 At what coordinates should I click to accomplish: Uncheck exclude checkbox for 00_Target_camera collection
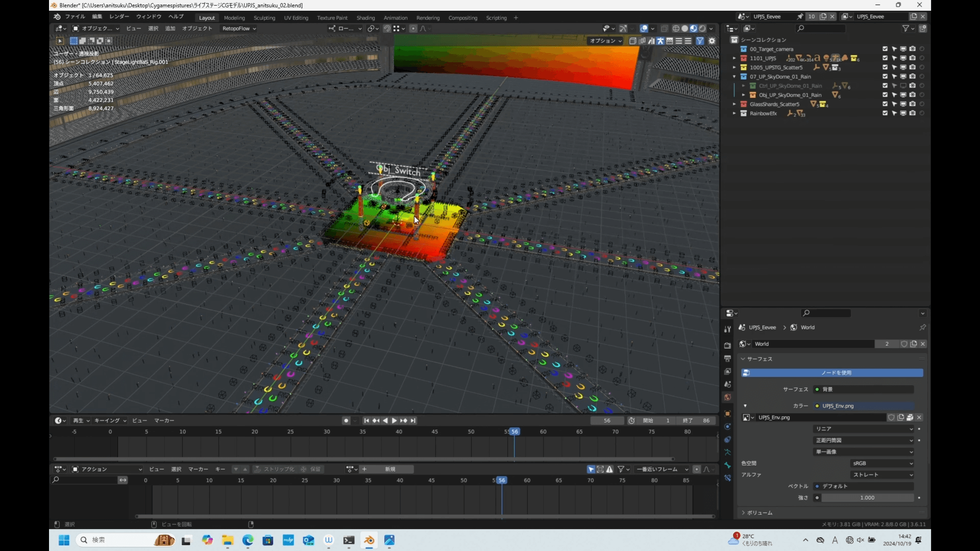[885, 49]
